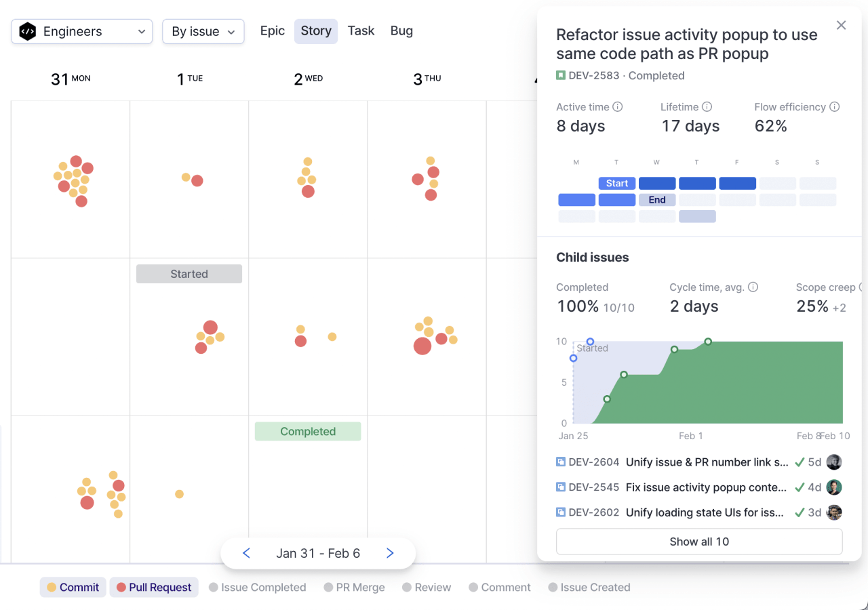The width and height of the screenshot is (868, 610).
Task: Click avatar on DEV-2545 row
Action: pos(834,487)
